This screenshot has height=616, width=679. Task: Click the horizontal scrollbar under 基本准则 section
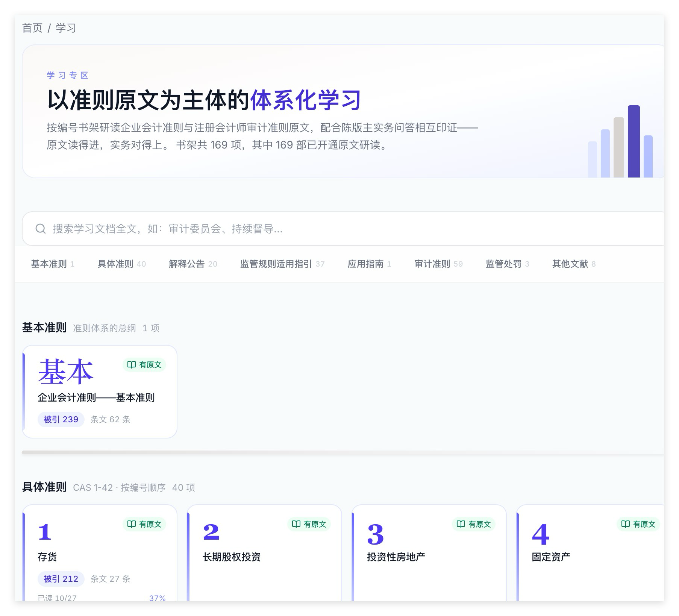343,452
